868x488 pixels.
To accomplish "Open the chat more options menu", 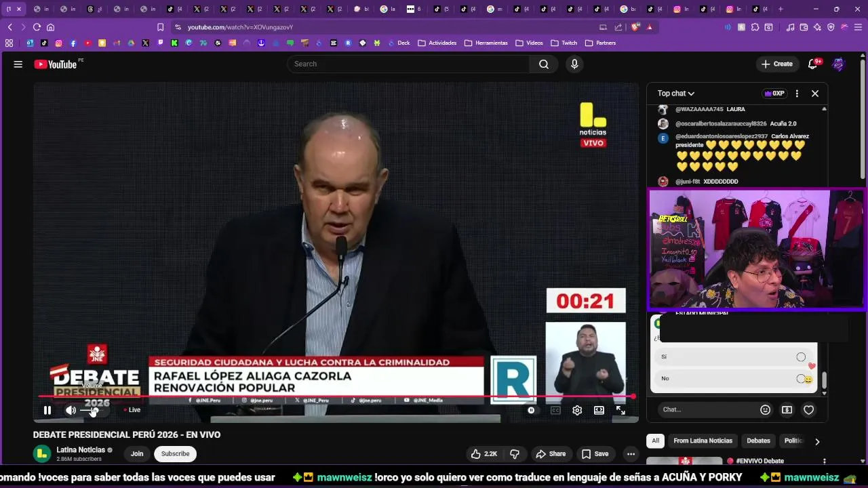I will [x=797, y=94].
